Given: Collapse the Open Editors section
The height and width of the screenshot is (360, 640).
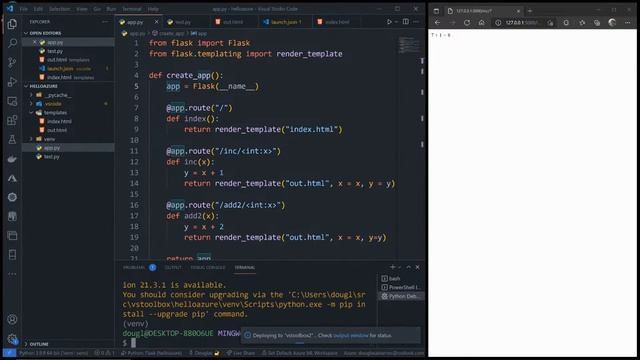Looking at the screenshot, I should click(x=26, y=33).
